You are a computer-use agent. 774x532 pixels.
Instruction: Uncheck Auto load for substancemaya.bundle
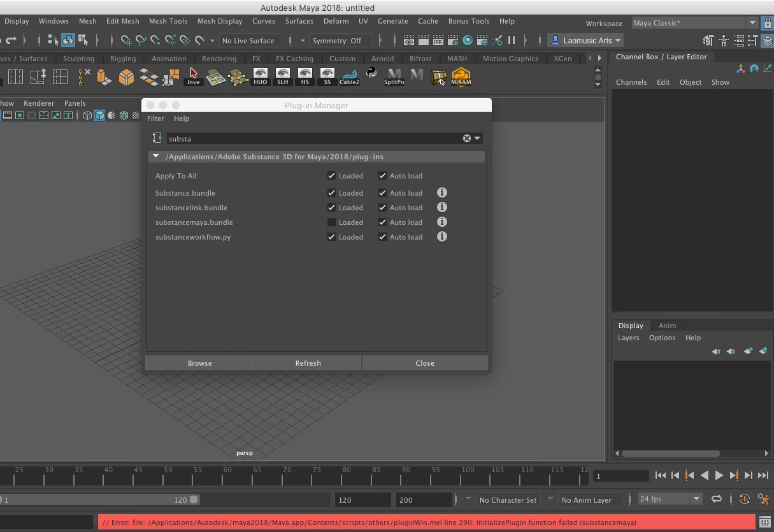point(382,222)
